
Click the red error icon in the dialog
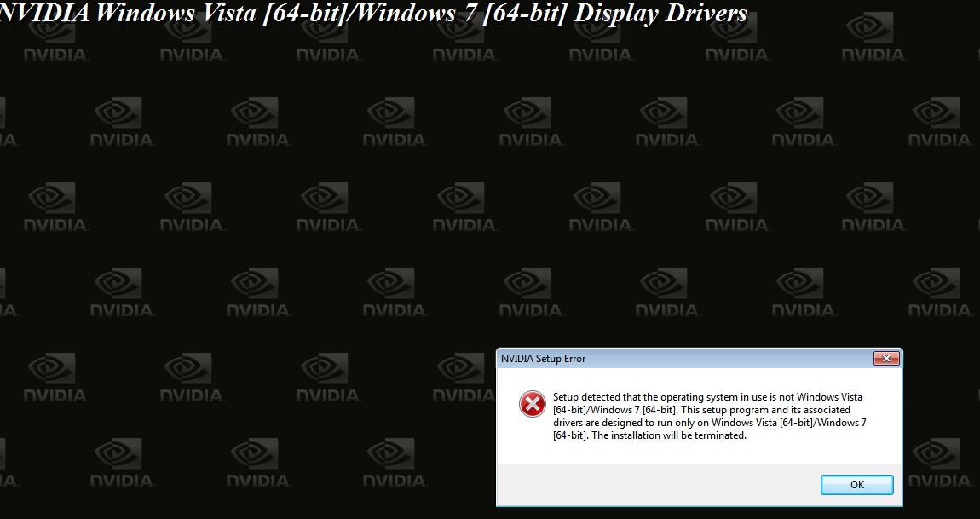[x=532, y=404]
